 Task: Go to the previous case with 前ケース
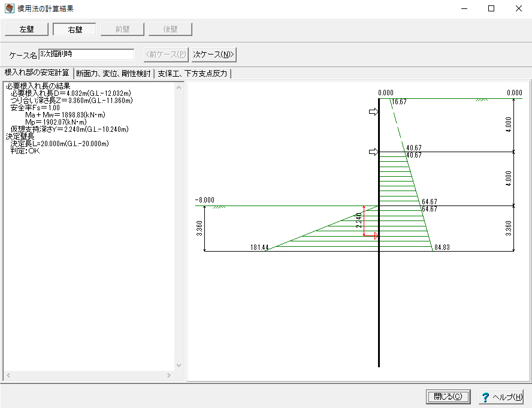[x=166, y=55]
